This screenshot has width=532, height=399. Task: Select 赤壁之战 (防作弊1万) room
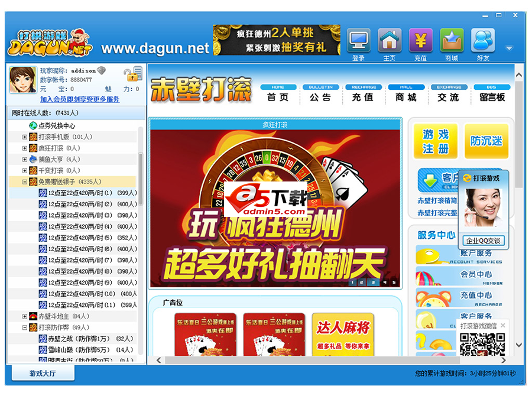86,339
